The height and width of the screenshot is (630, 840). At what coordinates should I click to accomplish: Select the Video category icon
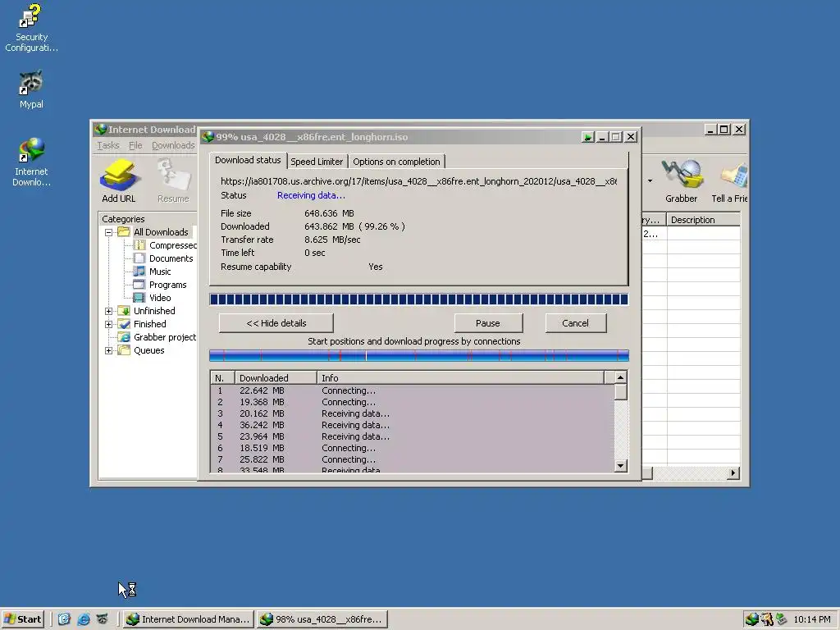[x=139, y=298]
